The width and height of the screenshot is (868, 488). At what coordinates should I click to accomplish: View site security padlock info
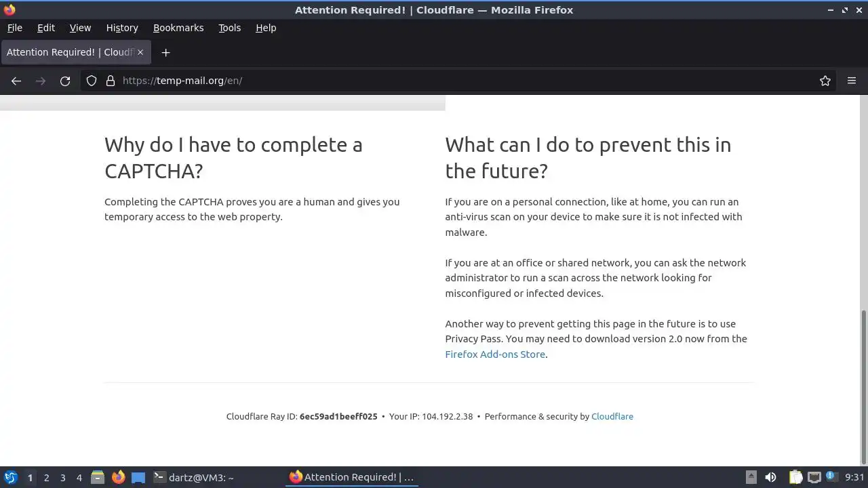pyautogui.click(x=111, y=81)
